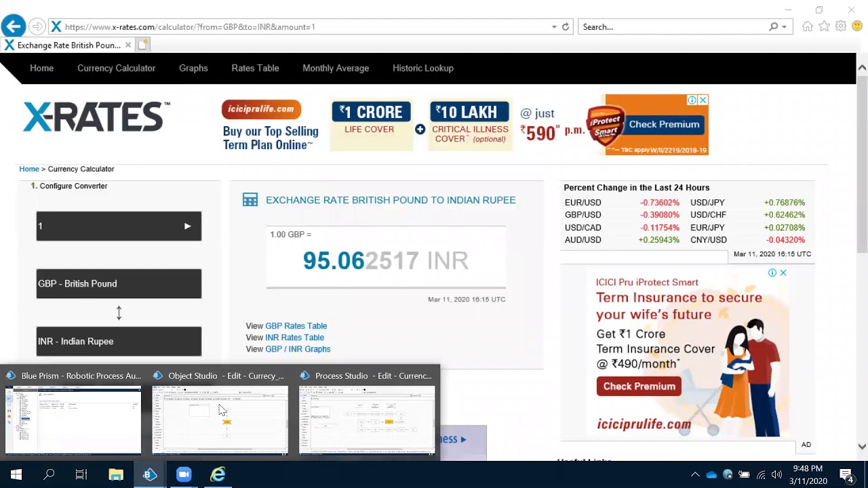Click the USD/CAD currency pair
868x488 pixels.
point(583,228)
